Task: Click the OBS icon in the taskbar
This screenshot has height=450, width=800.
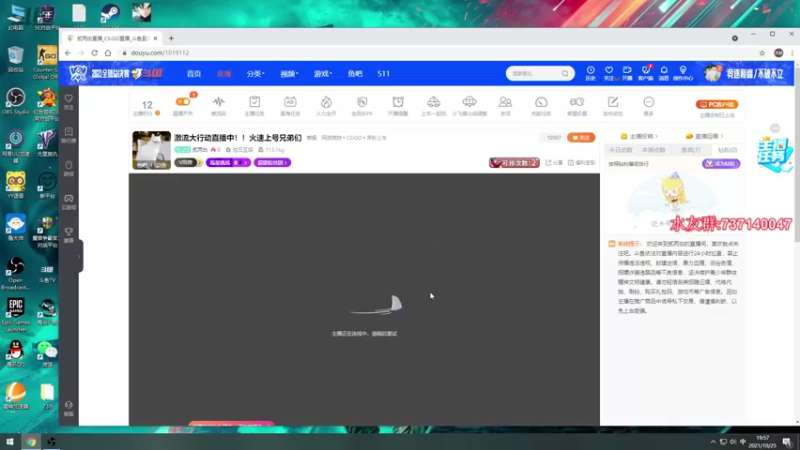Action: tap(51, 442)
